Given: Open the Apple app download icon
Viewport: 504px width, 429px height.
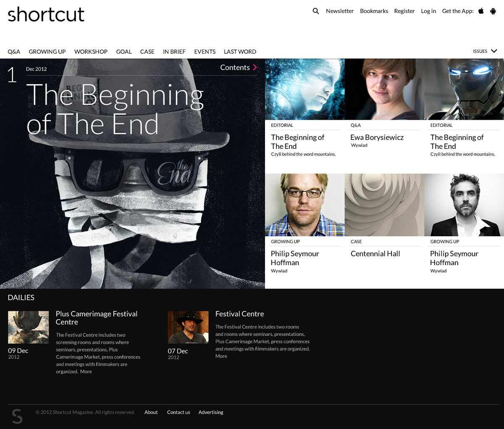Looking at the screenshot, I should [x=481, y=11].
